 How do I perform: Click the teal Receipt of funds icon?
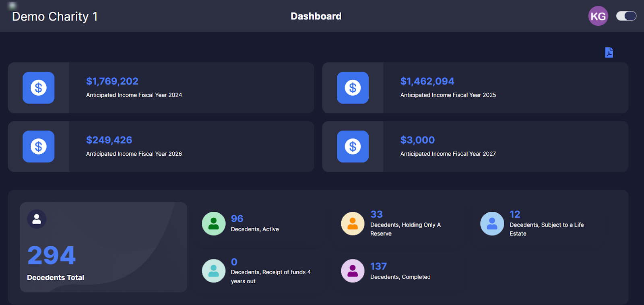(x=214, y=271)
